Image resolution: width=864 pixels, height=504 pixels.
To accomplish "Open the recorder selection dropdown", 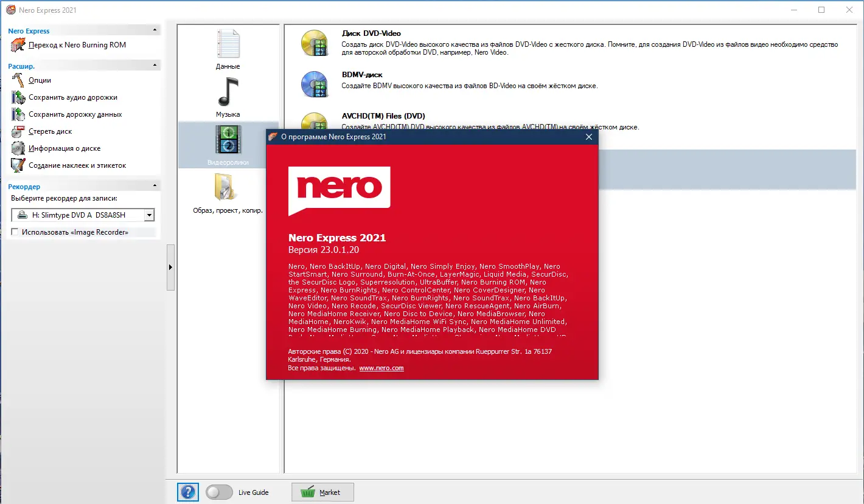I will 148,215.
